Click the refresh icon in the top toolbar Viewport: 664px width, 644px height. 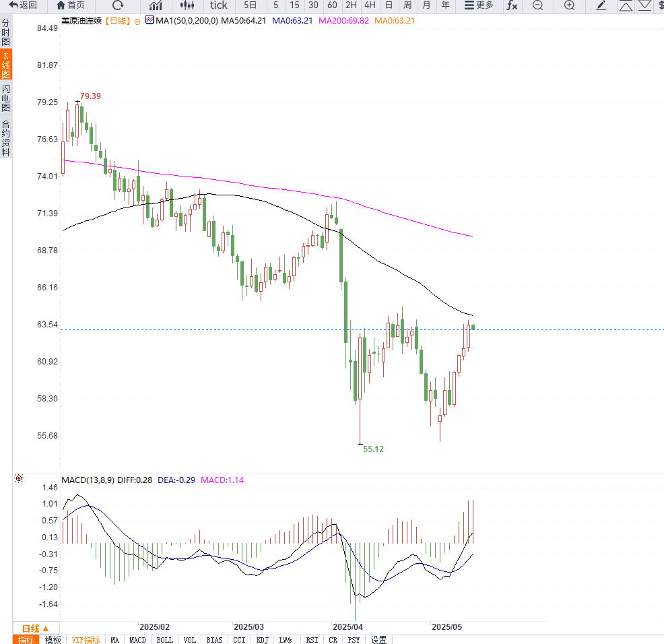(118, 5)
